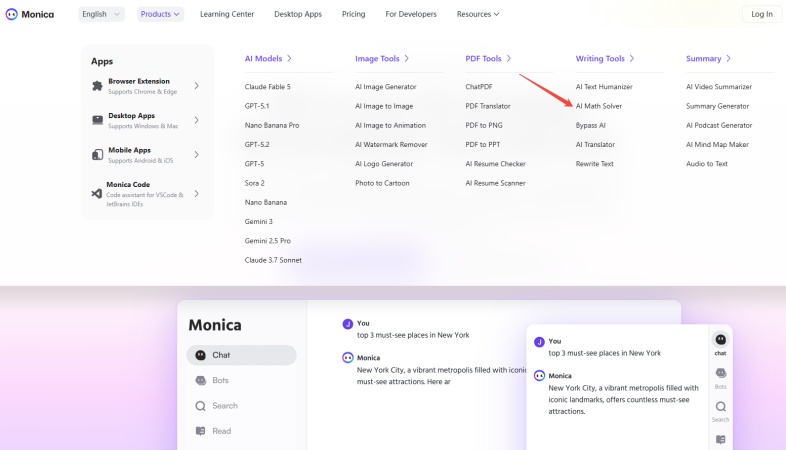The image size is (786, 450).
Task: Expand Desktop Apps chevron in Apps
Action: click(x=196, y=120)
